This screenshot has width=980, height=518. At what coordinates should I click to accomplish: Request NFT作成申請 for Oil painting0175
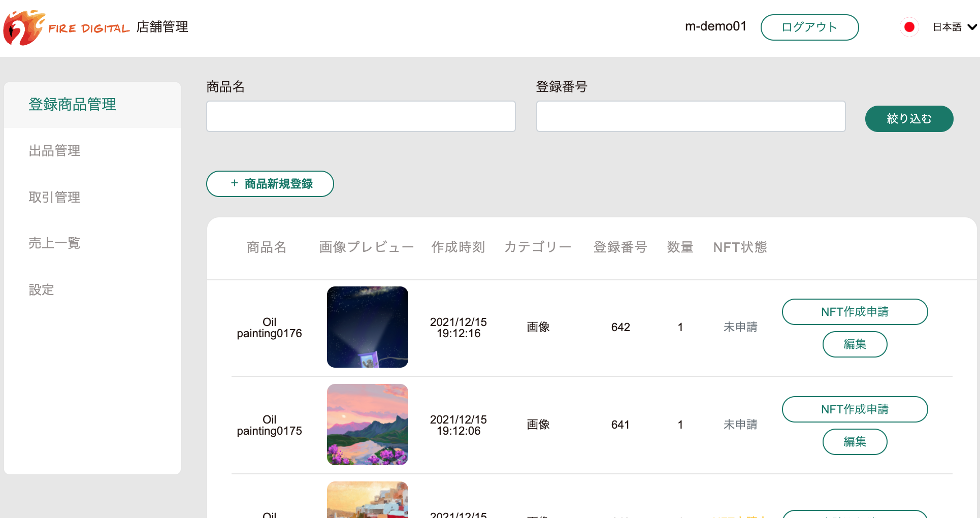coord(855,409)
